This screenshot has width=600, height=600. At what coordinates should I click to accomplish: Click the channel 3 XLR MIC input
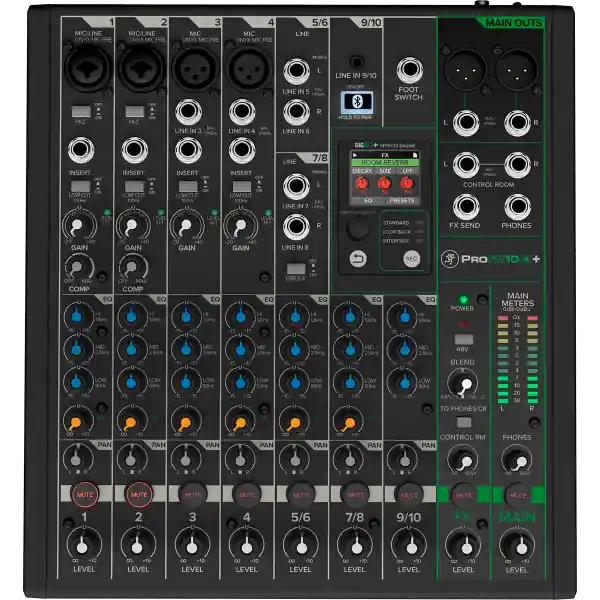coord(195,69)
